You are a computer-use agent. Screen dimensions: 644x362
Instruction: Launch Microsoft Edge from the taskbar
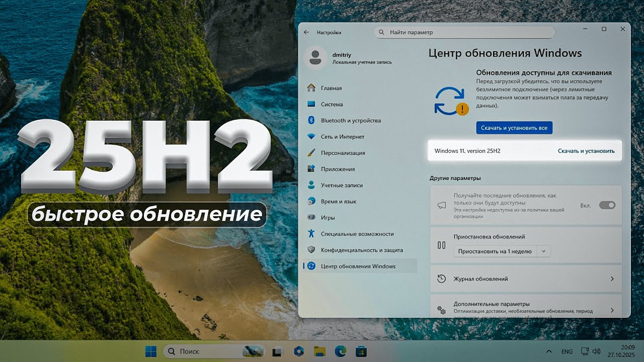pyautogui.click(x=340, y=351)
